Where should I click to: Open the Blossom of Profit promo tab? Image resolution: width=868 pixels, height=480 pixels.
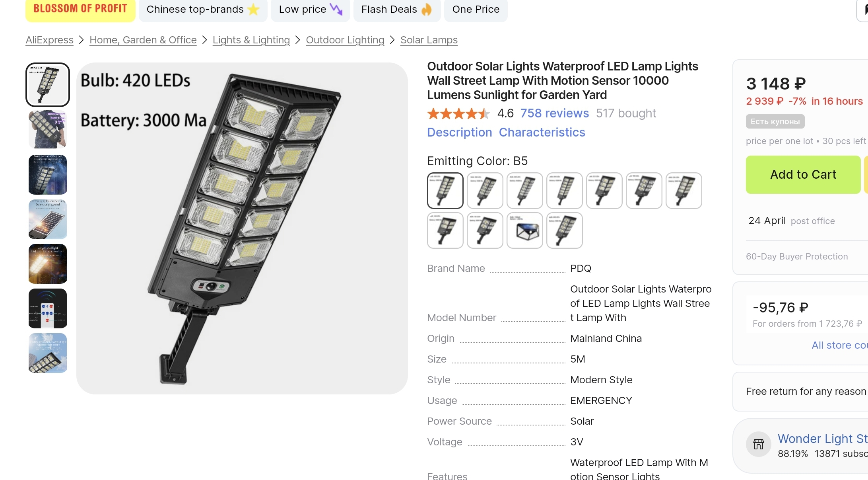[x=80, y=9]
